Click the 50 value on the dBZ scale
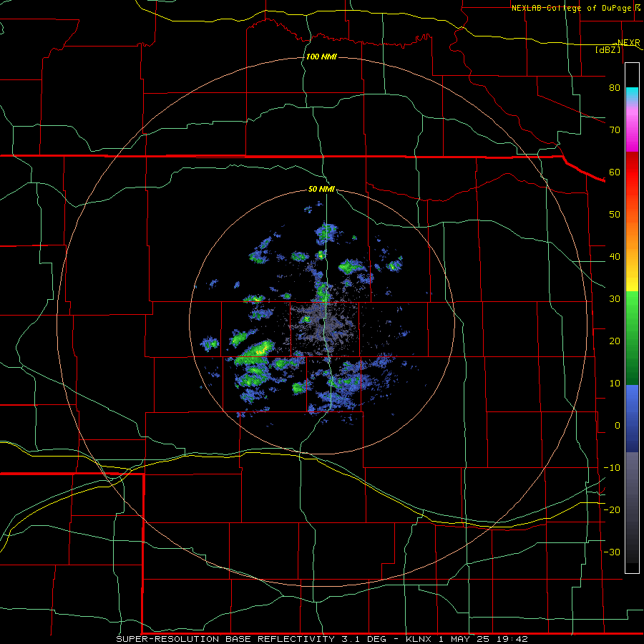 coord(615,215)
